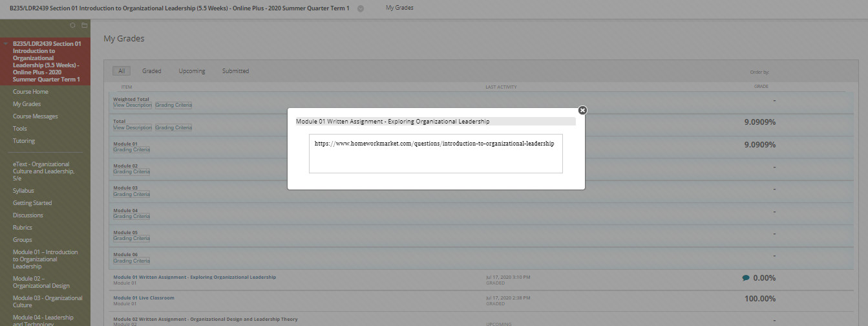Click the 0.00% grade value
868x326 pixels.
pos(765,278)
